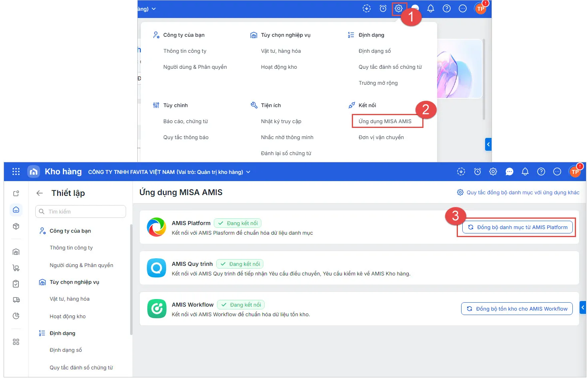Click the Đồng bộ tồn kho cho AMIS Workflow button
588x381 pixels.
[x=517, y=309]
